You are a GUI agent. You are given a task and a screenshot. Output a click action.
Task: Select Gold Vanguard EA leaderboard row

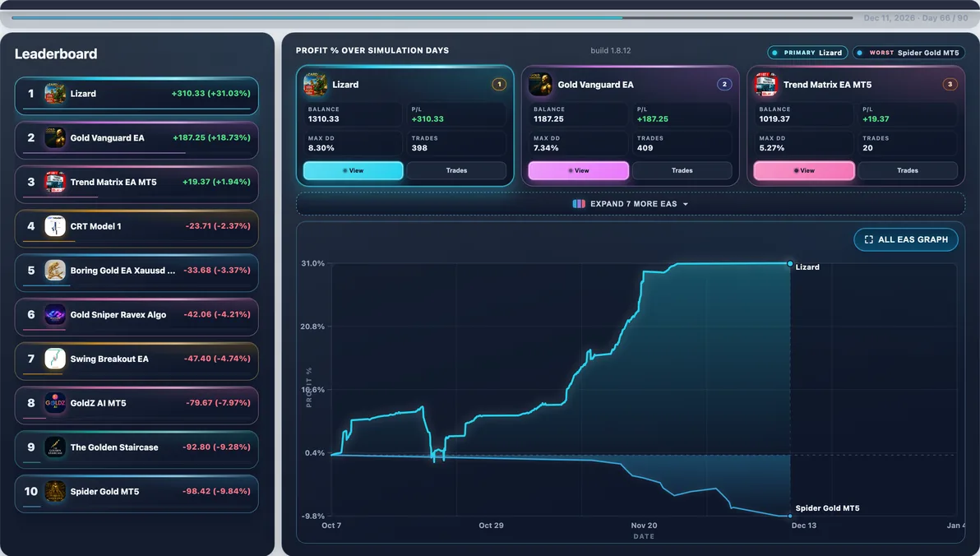pos(136,140)
